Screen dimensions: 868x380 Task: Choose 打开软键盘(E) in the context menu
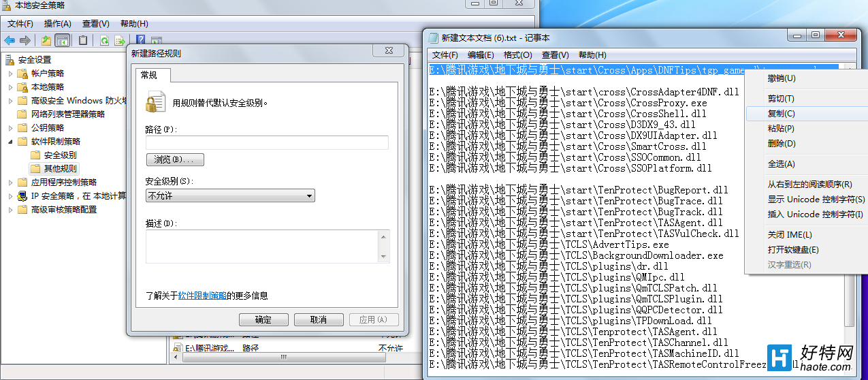805,250
